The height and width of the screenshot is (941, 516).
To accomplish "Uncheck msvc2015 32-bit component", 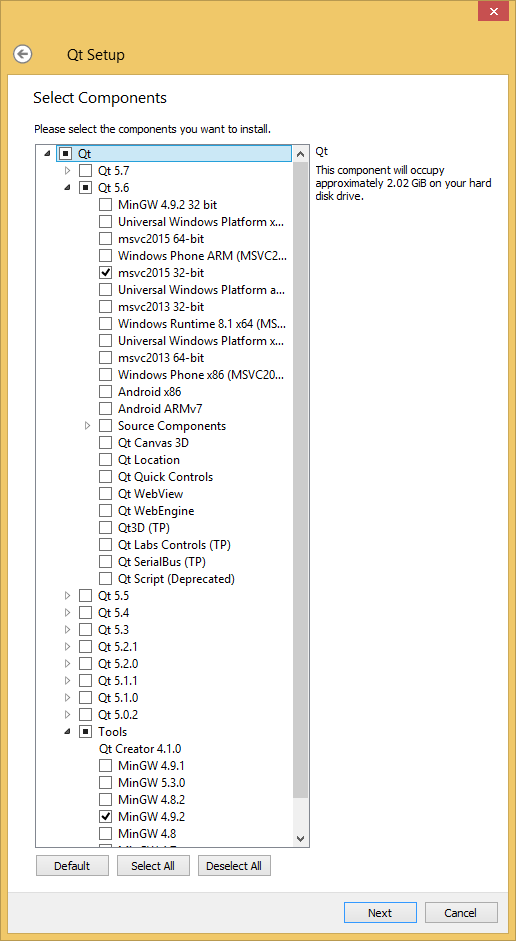I will click(106, 272).
